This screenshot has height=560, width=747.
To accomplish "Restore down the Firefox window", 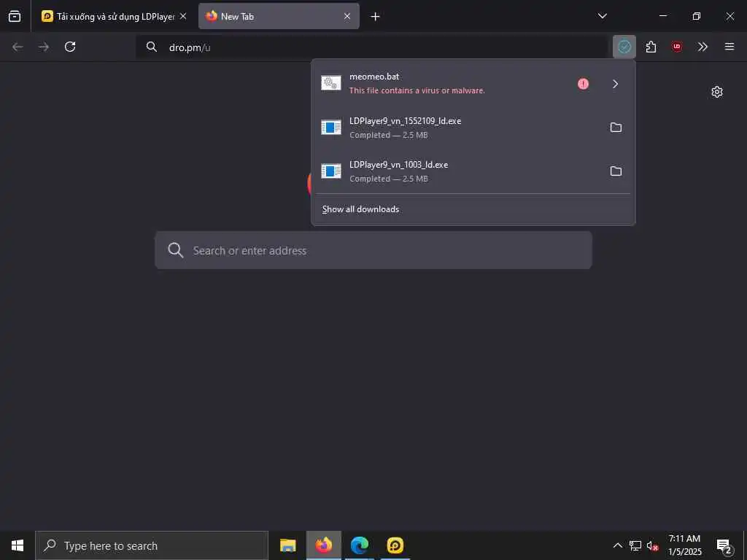I will [697, 16].
